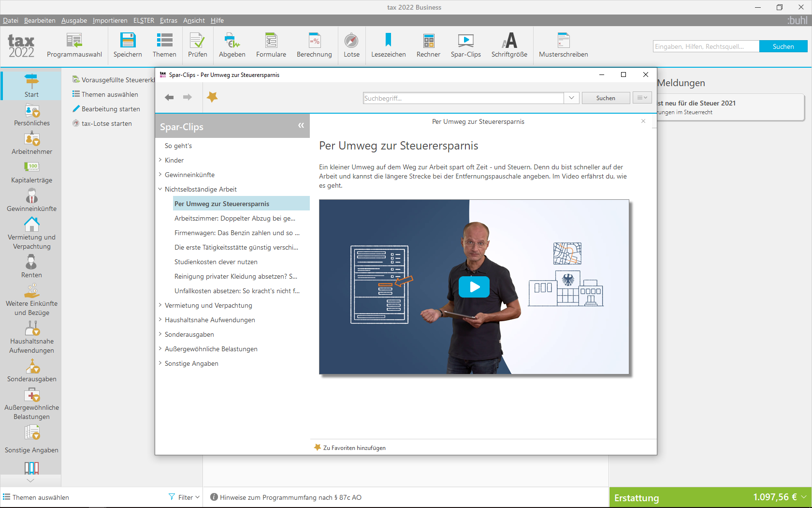Open the Rechner calculator

point(428,45)
